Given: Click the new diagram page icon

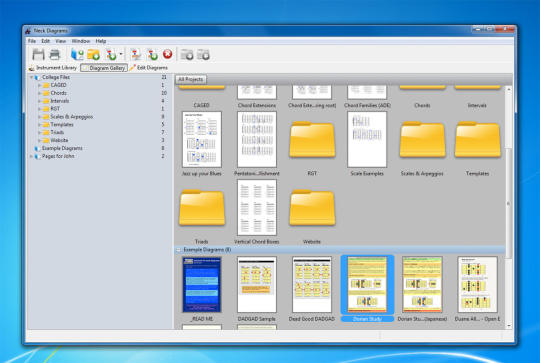Looking at the screenshot, I should click(111, 54).
